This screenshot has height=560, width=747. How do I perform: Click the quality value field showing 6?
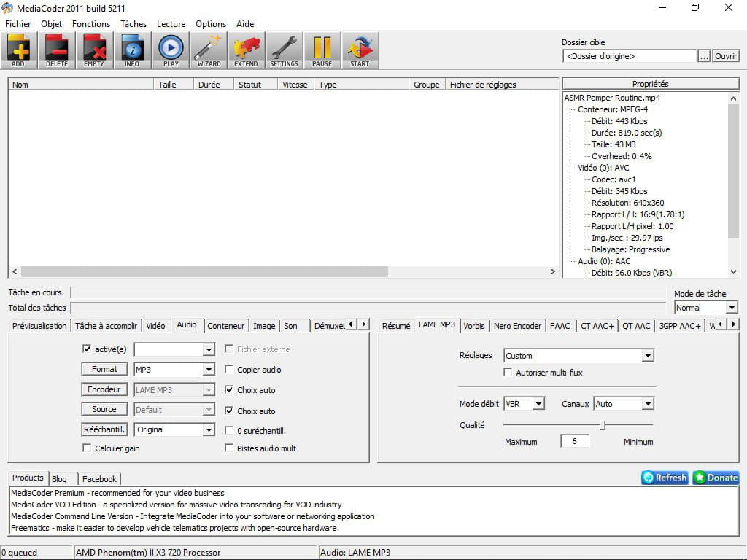pyautogui.click(x=575, y=441)
